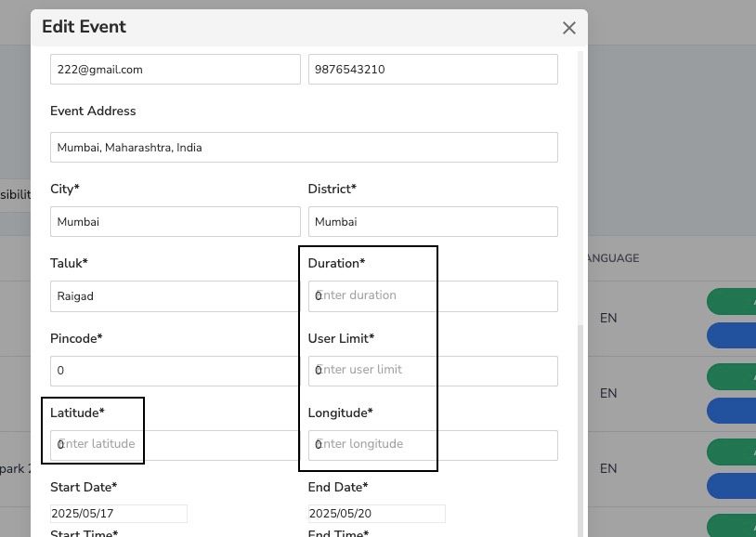The width and height of the screenshot is (756, 537).
Task: Click the Longitude input field
Action: (x=433, y=445)
